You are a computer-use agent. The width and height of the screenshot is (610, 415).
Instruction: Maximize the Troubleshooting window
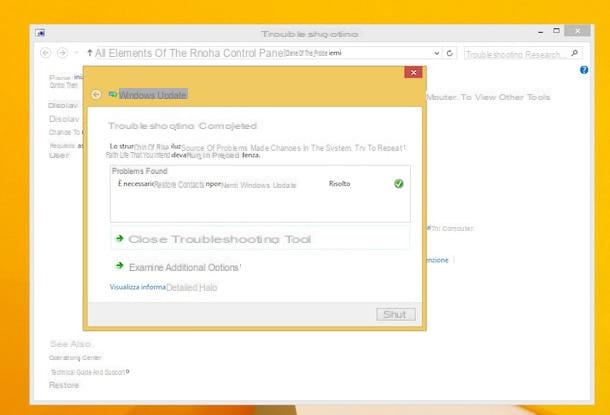[x=557, y=31]
